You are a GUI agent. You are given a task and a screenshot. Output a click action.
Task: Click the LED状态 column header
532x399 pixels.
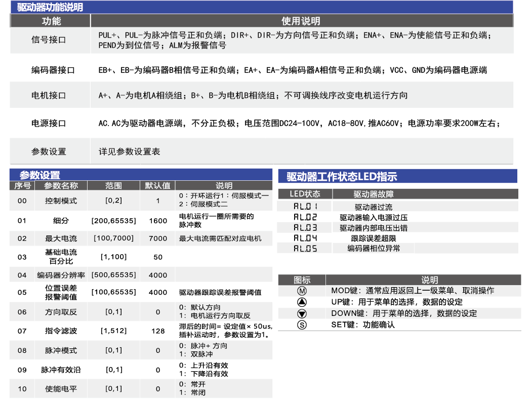pos(305,194)
